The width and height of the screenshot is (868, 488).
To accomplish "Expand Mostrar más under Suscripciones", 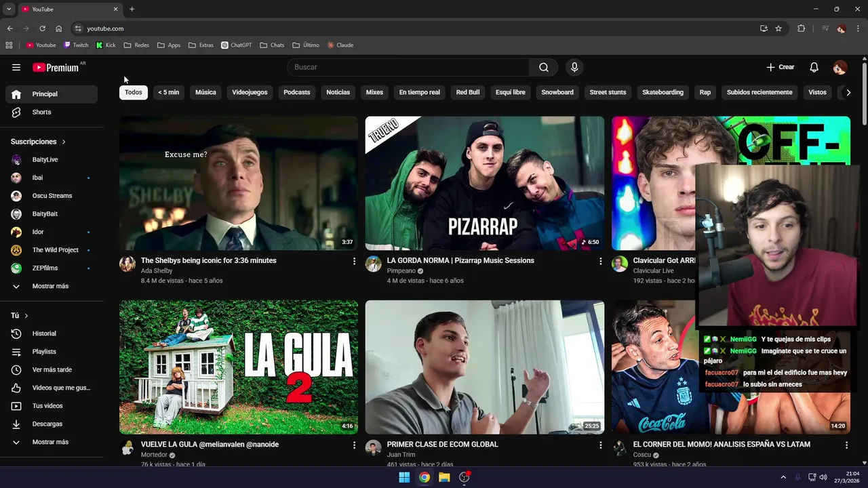I will tap(52, 286).
